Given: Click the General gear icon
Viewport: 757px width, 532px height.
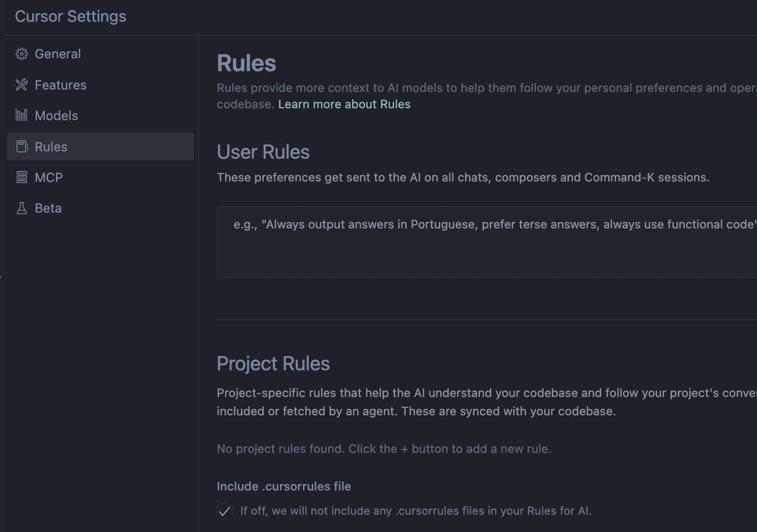Looking at the screenshot, I should coord(22,54).
